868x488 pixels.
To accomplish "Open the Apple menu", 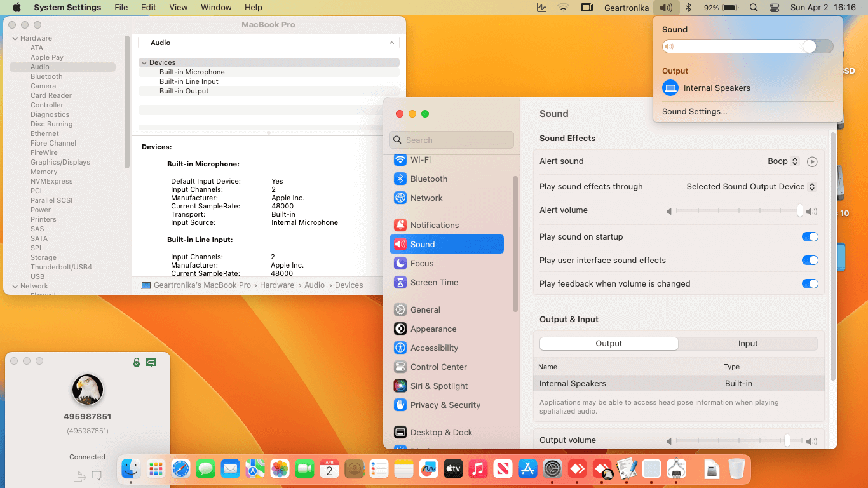I will (17, 8).
